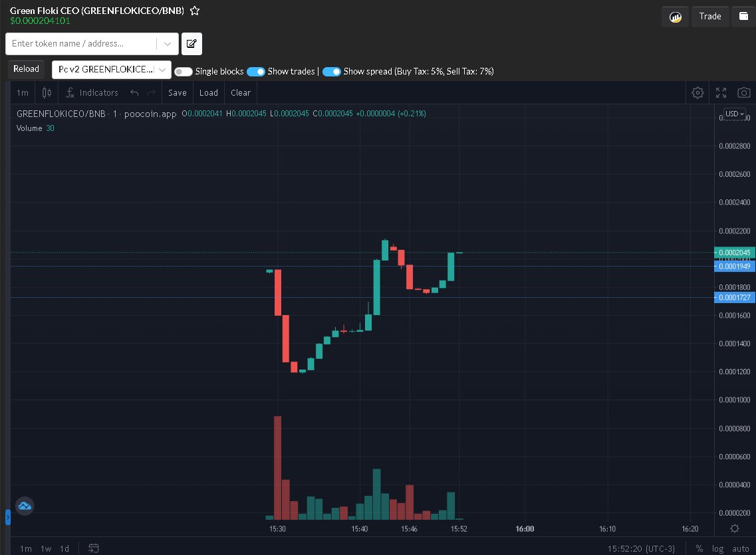Select 1w range at bottom bar
This screenshot has width=756, height=555.
click(46, 549)
